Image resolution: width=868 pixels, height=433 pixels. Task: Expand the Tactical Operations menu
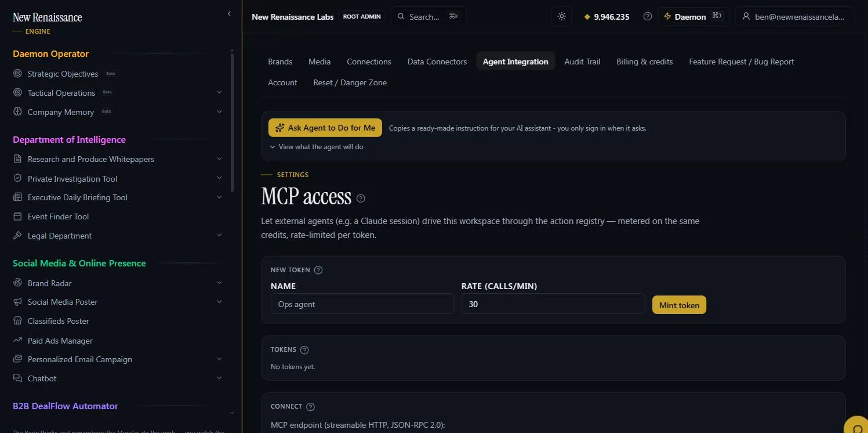point(219,93)
